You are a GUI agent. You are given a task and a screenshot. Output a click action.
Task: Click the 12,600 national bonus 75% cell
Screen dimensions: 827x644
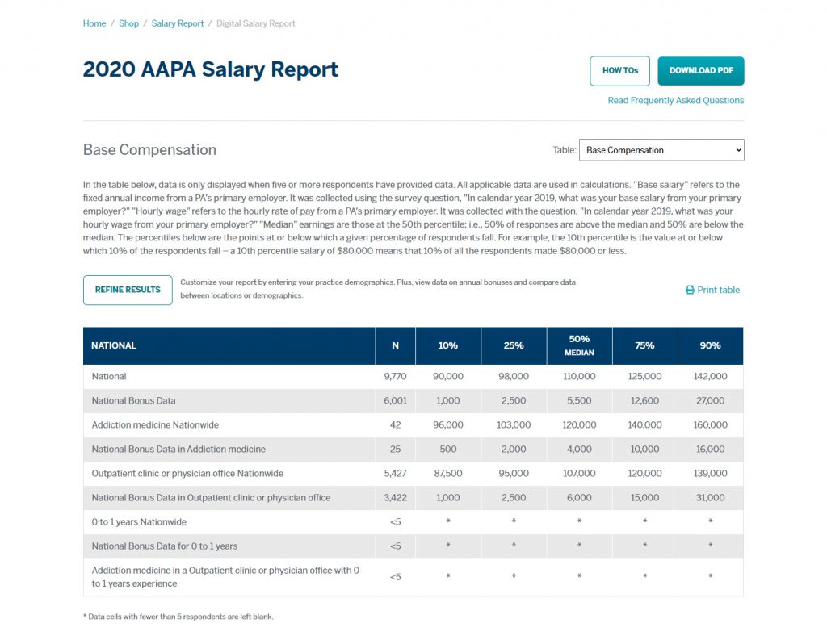644,401
